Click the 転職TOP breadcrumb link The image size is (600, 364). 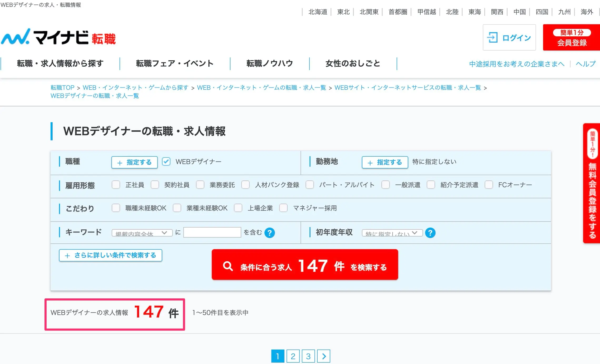click(x=62, y=88)
